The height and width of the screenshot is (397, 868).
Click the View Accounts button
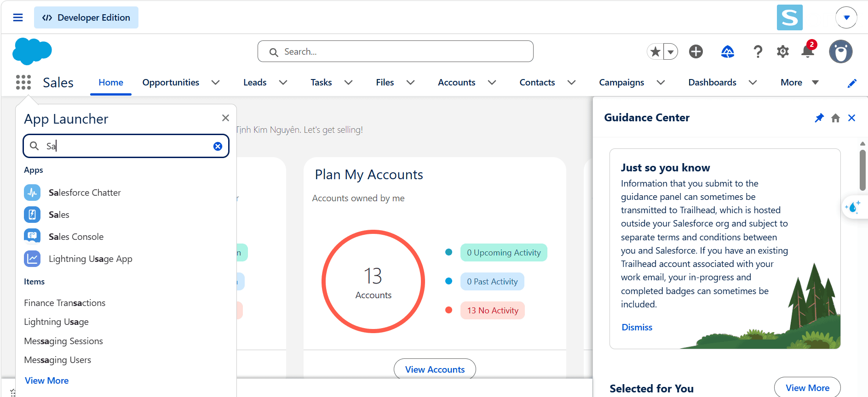click(435, 369)
